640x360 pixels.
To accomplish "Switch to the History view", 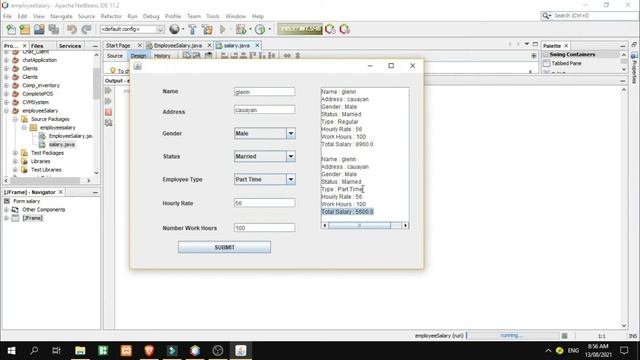I will click(x=162, y=56).
